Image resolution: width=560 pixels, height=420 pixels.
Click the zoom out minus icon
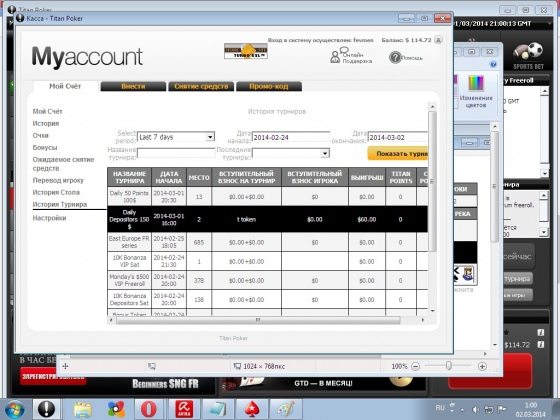click(415, 366)
